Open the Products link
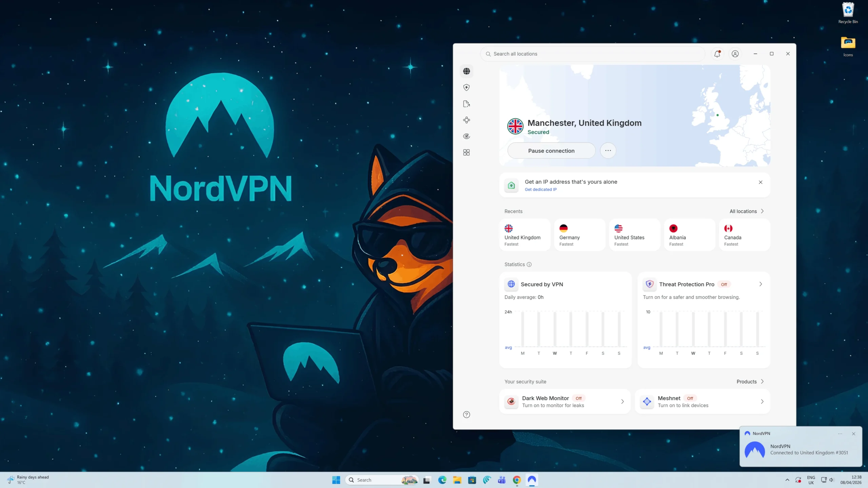This screenshot has width=868, height=488. pyautogui.click(x=747, y=382)
